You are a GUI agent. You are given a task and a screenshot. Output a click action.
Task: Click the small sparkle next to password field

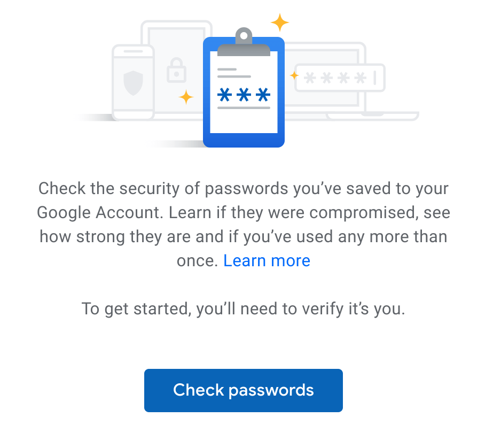coord(294,75)
